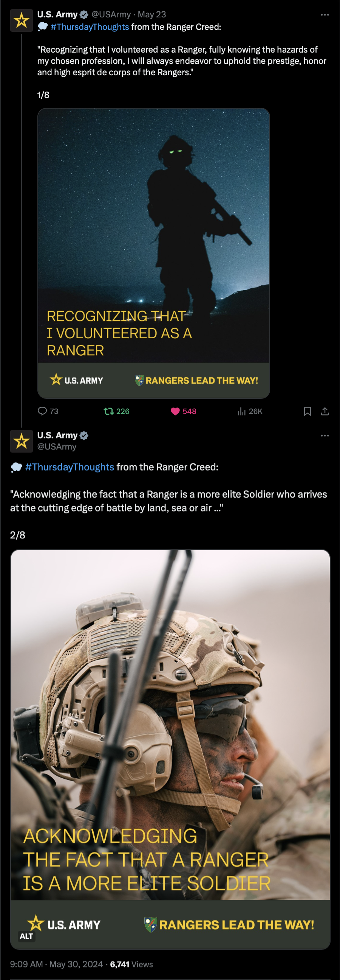Bookmark the first Ranger Creed tweet
This screenshot has height=980, width=340.
(308, 411)
